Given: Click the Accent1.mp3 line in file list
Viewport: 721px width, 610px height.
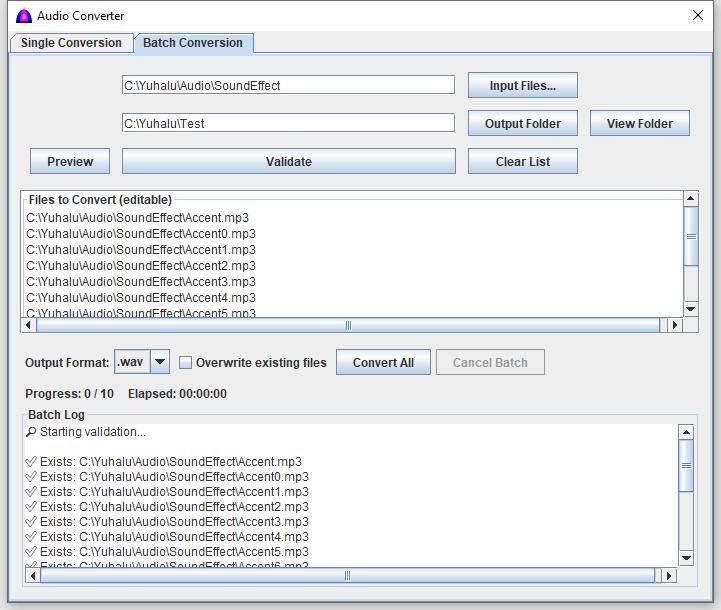Looking at the screenshot, I should point(141,250).
